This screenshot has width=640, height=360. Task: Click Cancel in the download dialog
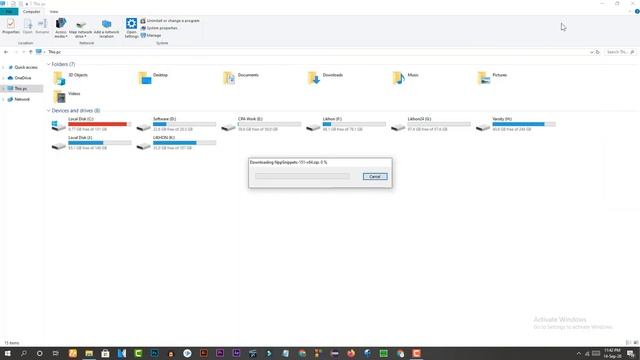click(375, 176)
